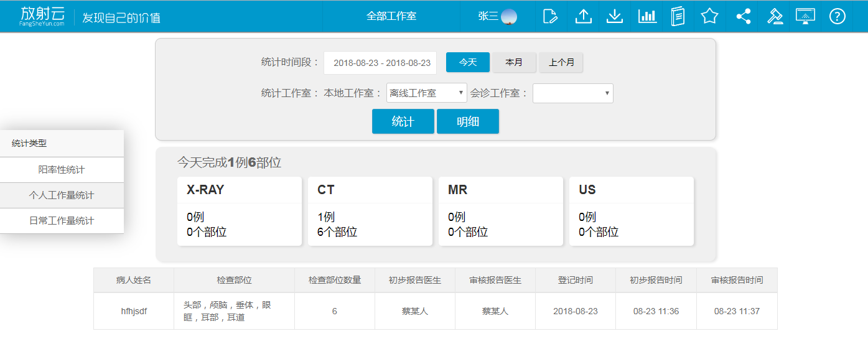Click the 统计 button
868x359 pixels.
point(403,121)
